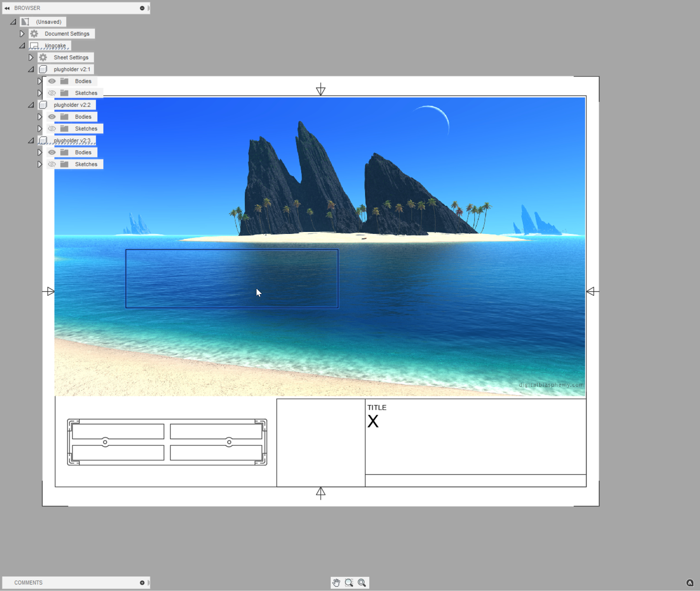Select the Pan tool in the navigation bar
The width and height of the screenshot is (700, 591).
tap(336, 583)
